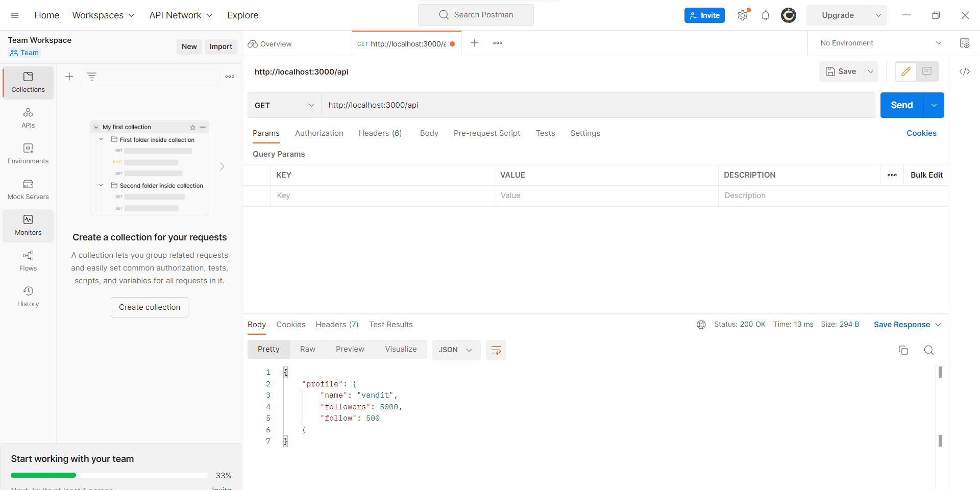Open History in the sidebar
Screen dimensions: 980x490
tap(28, 297)
